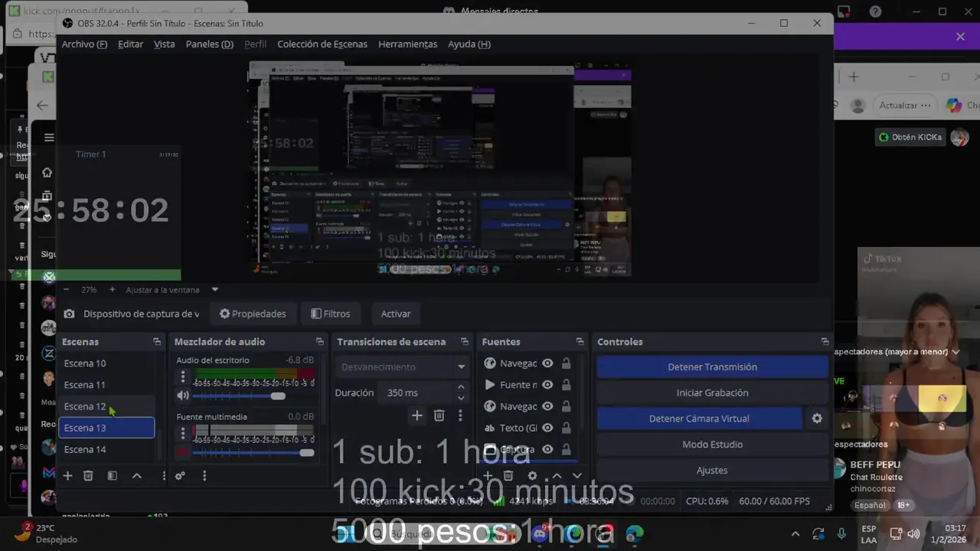This screenshot has width=980, height=551.
Task: Zoom out preview with minus icon
Action: click(67, 290)
